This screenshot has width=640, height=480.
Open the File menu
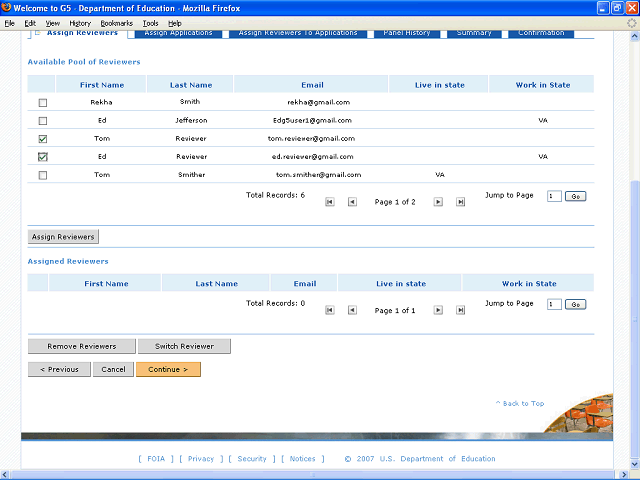click(10, 23)
